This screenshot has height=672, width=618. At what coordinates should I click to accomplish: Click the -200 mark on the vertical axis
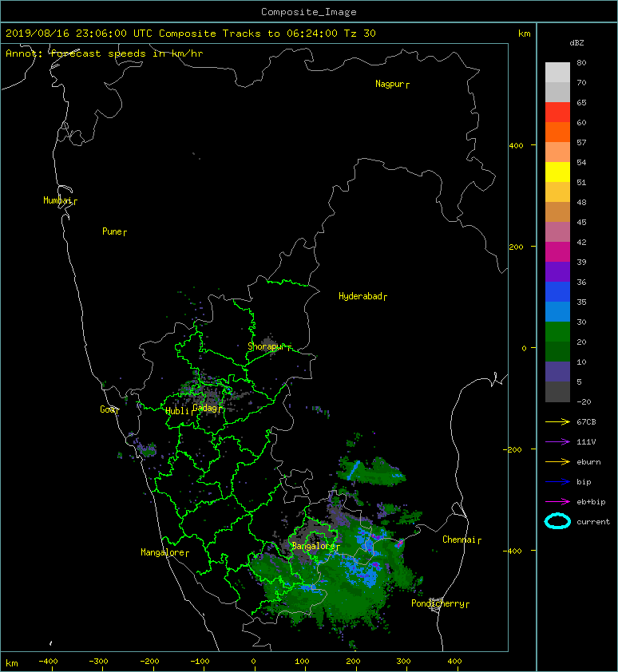(x=513, y=449)
